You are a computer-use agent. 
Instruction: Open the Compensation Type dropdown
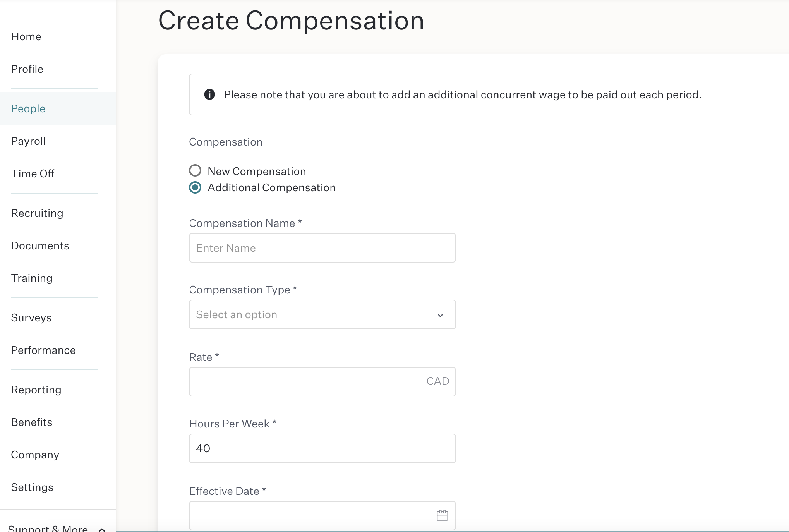[322, 314]
